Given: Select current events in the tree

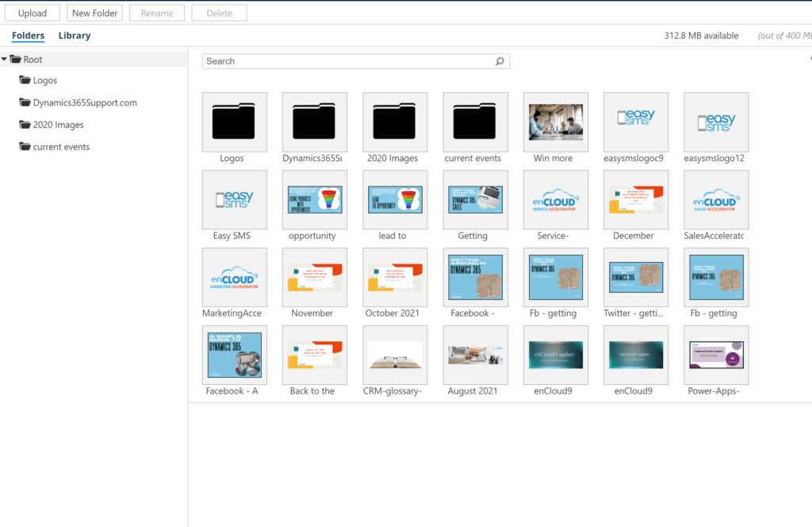Looking at the screenshot, I should pos(61,147).
